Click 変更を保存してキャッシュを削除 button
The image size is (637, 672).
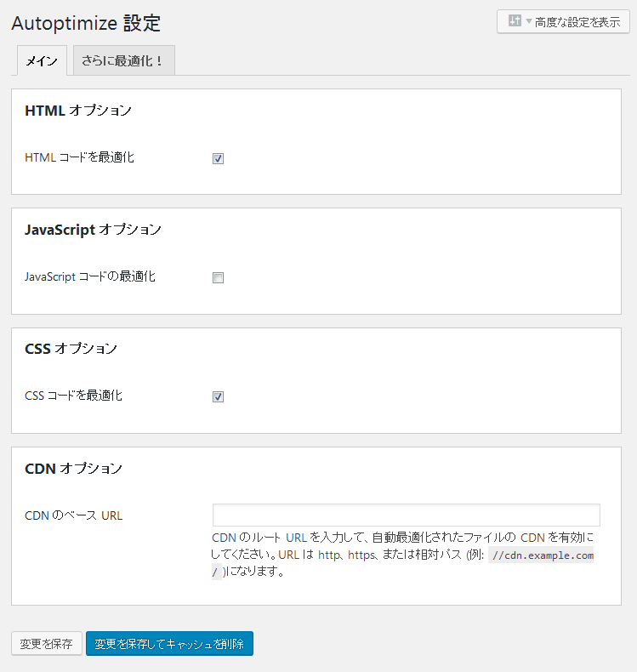coord(169,644)
